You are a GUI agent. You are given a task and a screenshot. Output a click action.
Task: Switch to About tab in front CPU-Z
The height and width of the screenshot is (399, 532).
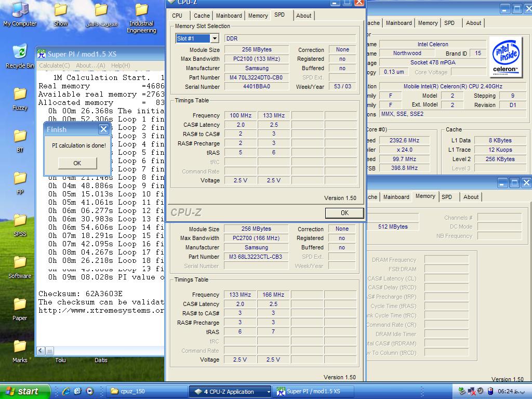[x=303, y=16]
